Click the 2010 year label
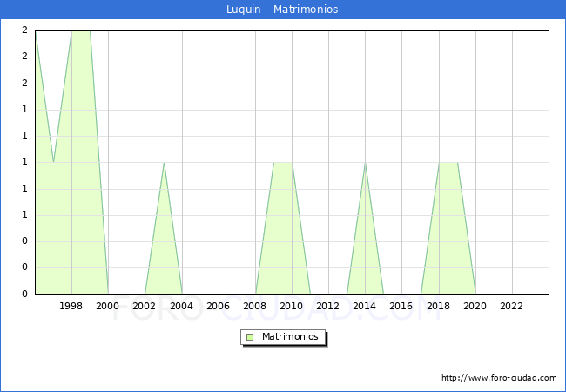This screenshot has width=566, height=392. pyautogui.click(x=292, y=306)
